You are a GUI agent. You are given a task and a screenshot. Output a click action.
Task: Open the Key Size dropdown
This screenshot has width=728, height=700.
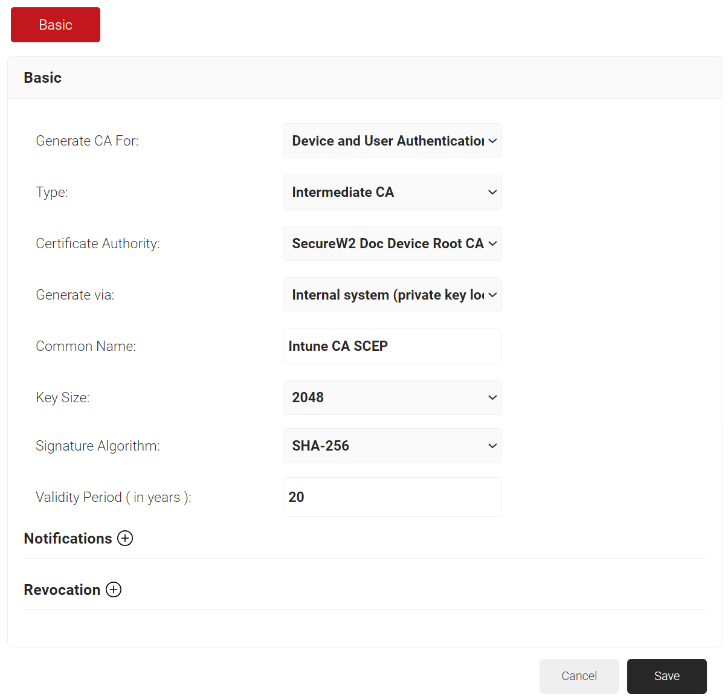pos(392,397)
